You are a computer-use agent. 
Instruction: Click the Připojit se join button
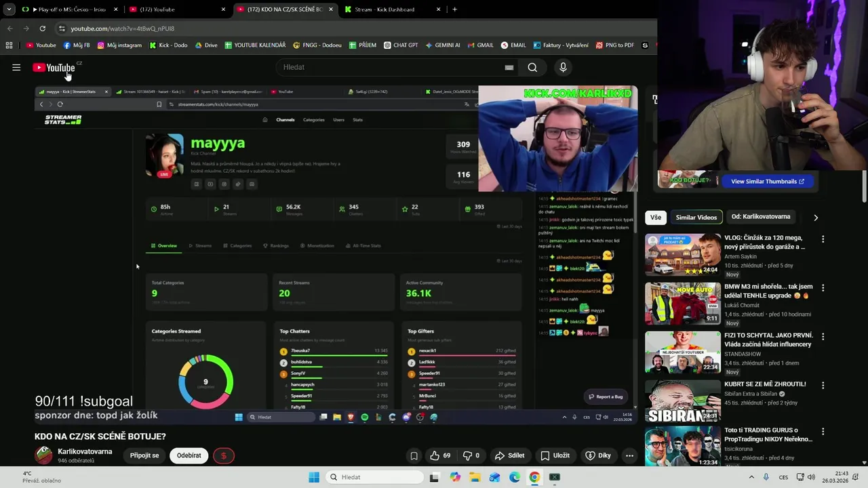click(x=144, y=455)
